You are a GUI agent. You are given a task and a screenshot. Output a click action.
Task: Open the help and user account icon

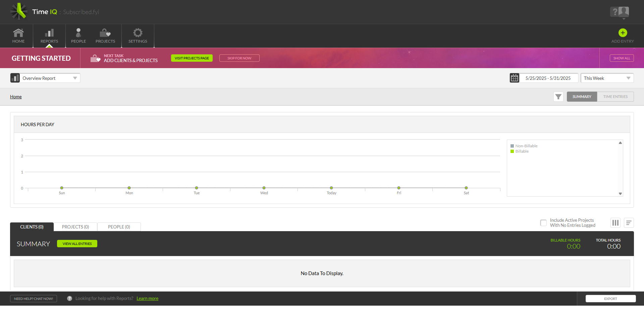click(619, 12)
